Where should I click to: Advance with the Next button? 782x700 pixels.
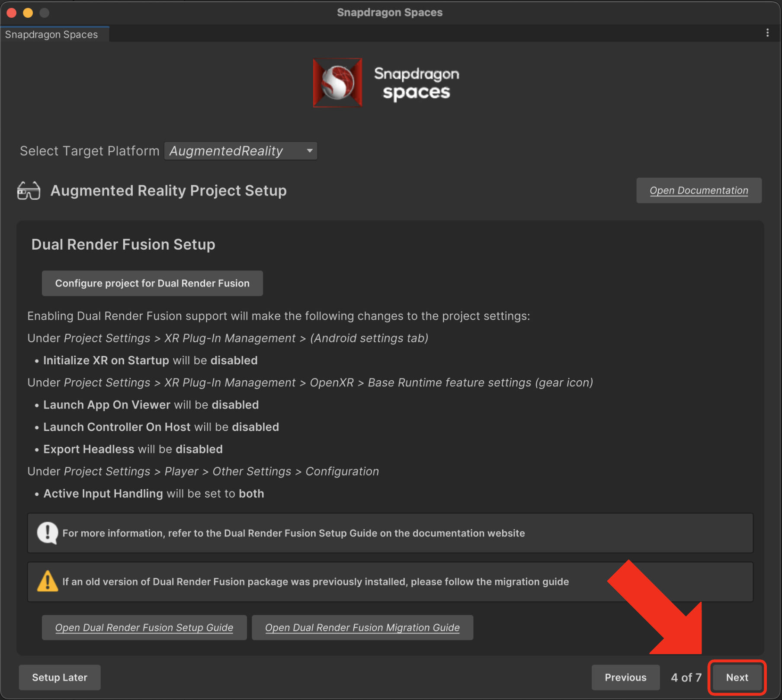click(737, 678)
